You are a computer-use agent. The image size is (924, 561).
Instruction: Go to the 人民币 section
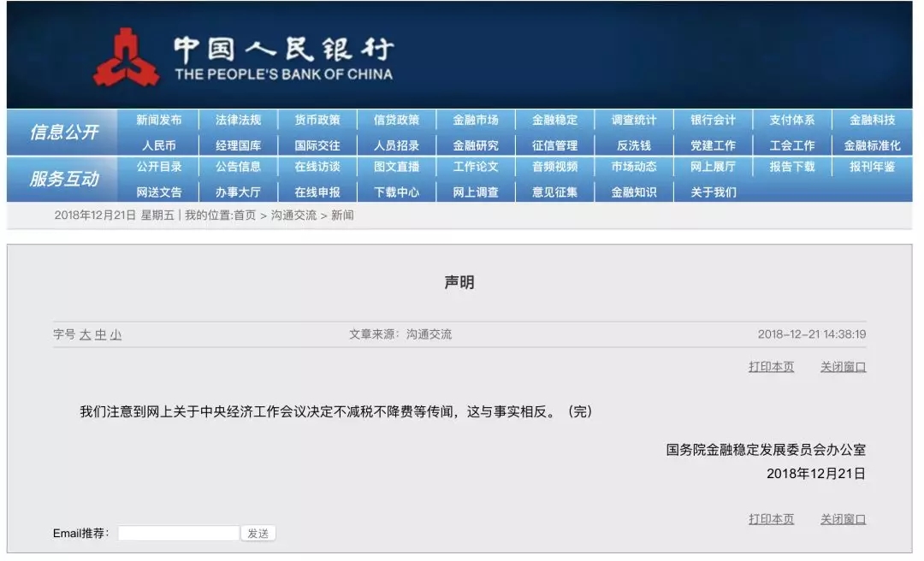click(x=158, y=145)
